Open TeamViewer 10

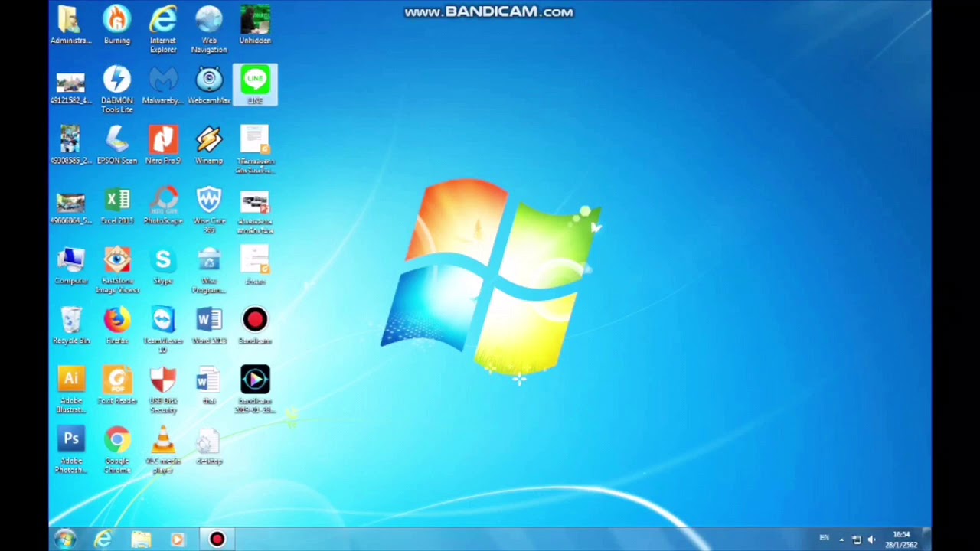(163, 330)
